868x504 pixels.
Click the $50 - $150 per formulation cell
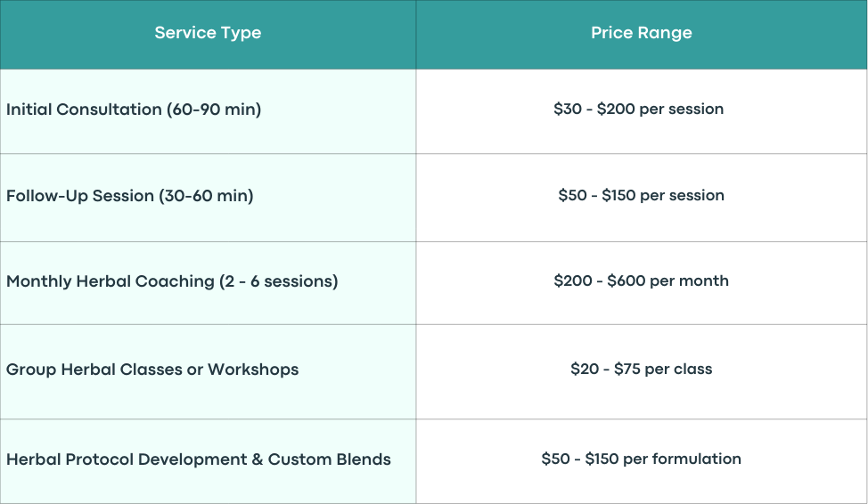click(x=642, y=461)
